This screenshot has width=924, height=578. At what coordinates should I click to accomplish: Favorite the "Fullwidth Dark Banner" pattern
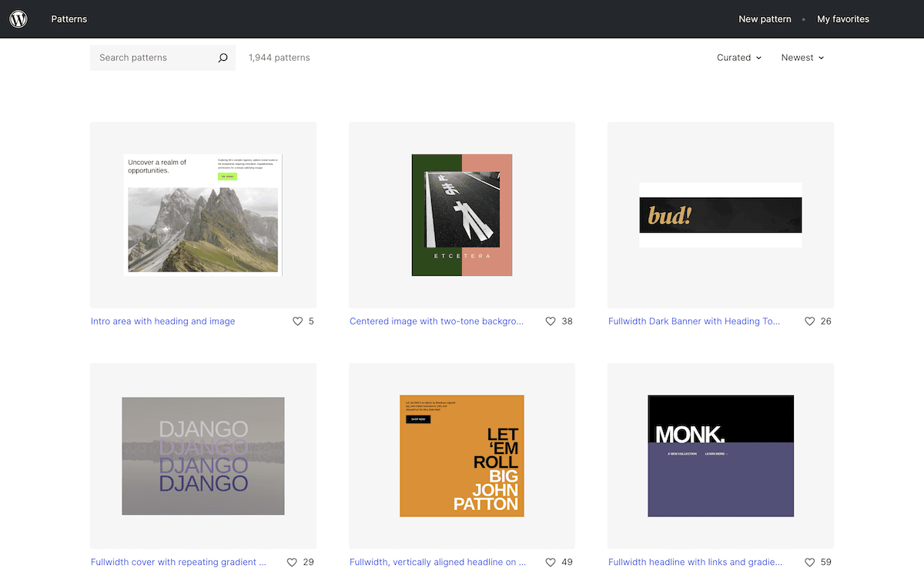click(810, 321)
